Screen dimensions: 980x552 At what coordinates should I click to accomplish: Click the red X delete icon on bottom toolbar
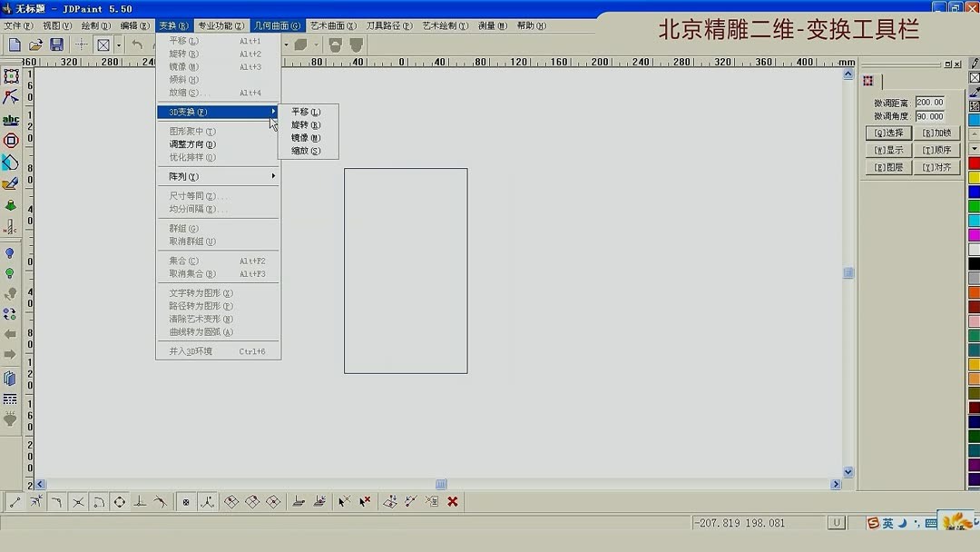tap(452, 500)
